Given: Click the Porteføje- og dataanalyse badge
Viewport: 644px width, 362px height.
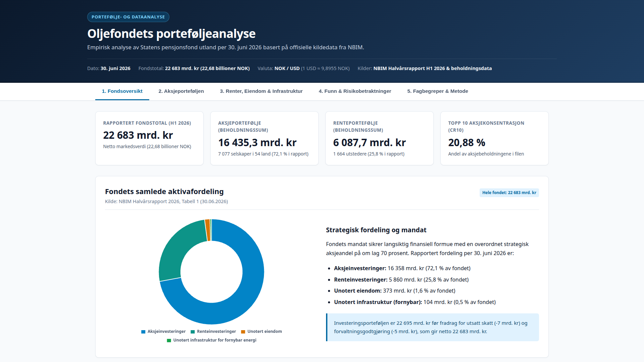Looking at the screenshot, I should pos(128,17).
